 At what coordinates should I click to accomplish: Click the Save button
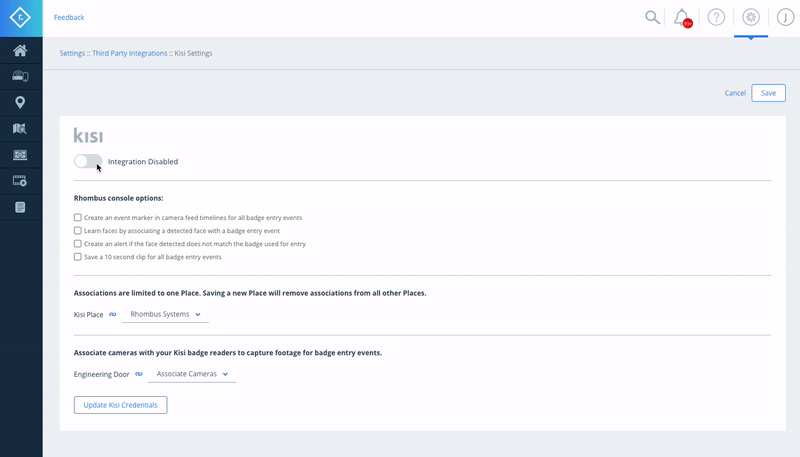(768, 93)
